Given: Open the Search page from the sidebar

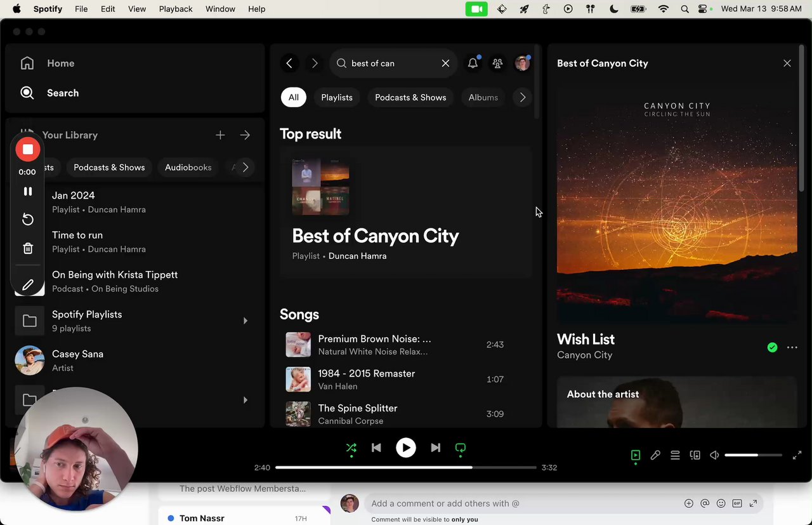Looking at the screenshot, I should coord(49,93).
